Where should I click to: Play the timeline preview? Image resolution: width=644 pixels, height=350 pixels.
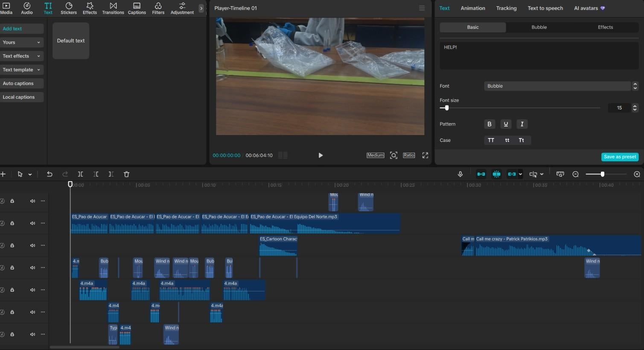pos(321,155)
